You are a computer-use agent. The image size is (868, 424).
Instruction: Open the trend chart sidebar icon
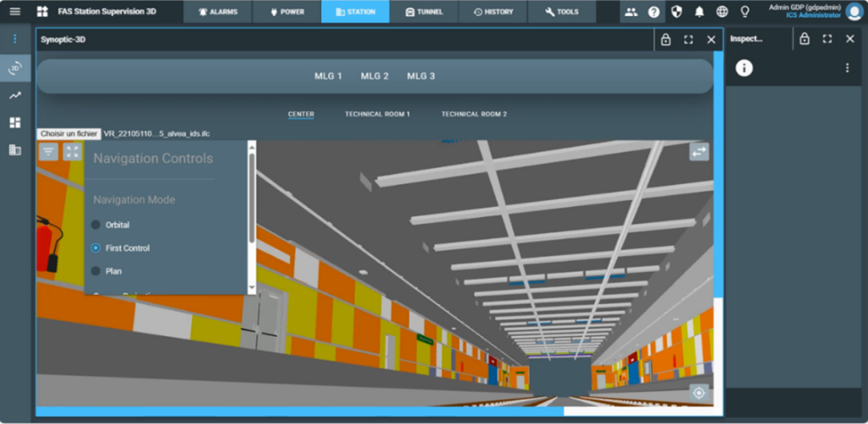click(14, 96)
